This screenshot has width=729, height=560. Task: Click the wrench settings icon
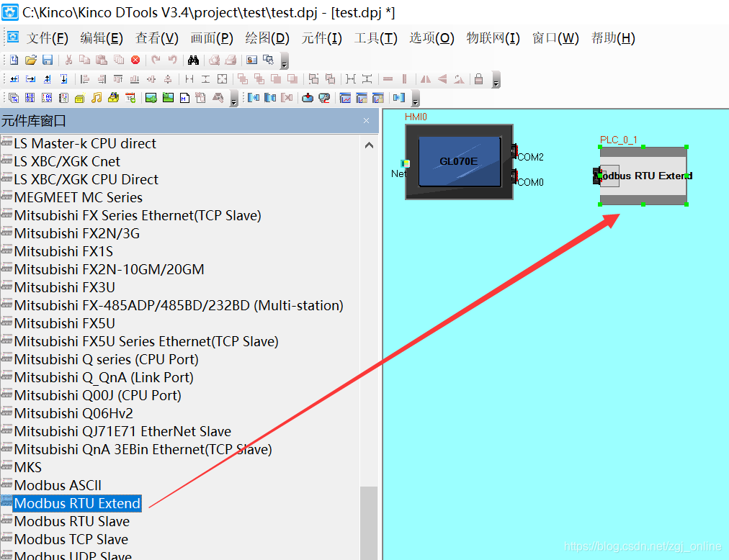pyautogui.click(x=324, y=98)
